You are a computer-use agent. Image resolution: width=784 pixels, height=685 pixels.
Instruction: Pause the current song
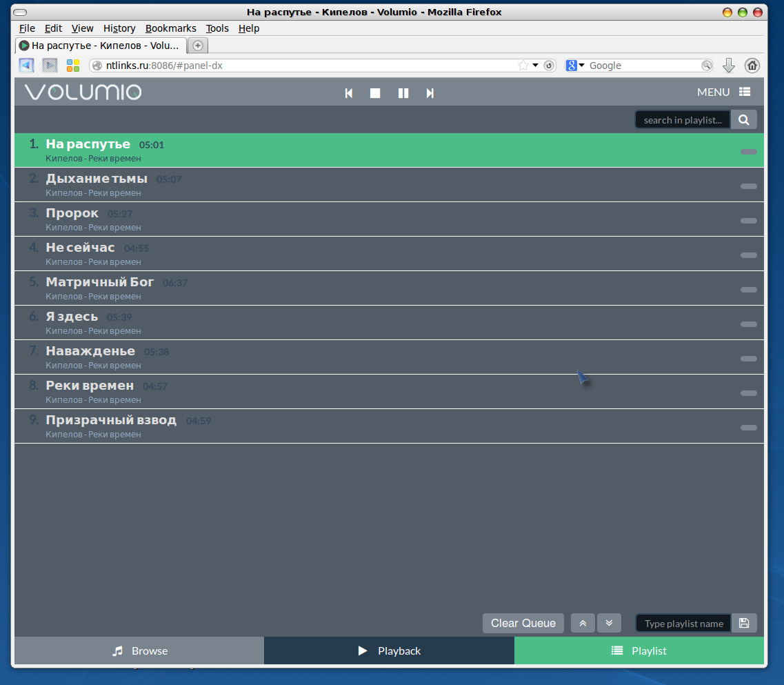(x=403, y=93)
